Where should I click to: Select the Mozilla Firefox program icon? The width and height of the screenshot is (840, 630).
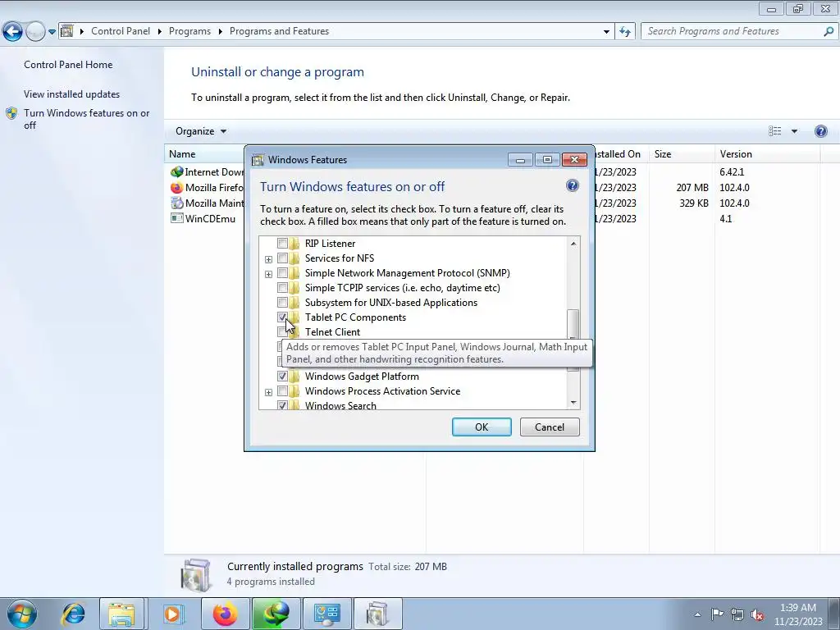tap(177, 188)
